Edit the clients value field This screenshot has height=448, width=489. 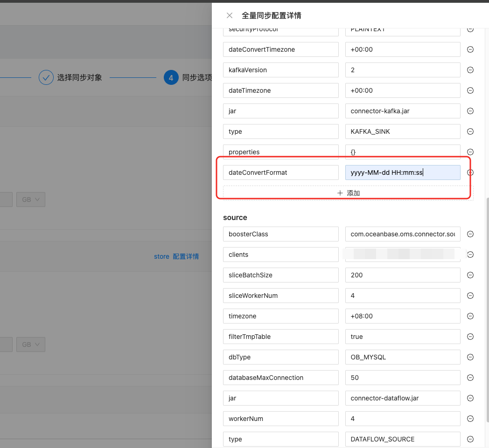click(x=403, y=255)
